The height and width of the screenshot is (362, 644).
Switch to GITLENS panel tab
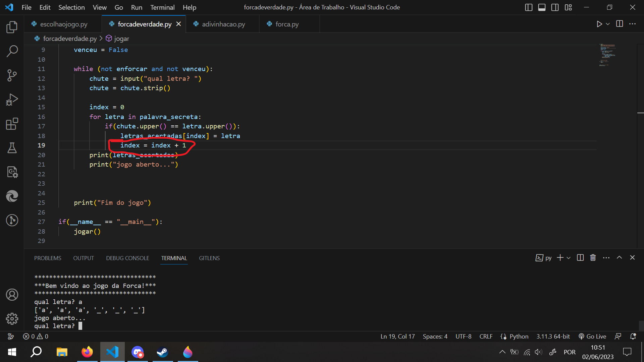(x=209, y=258)
